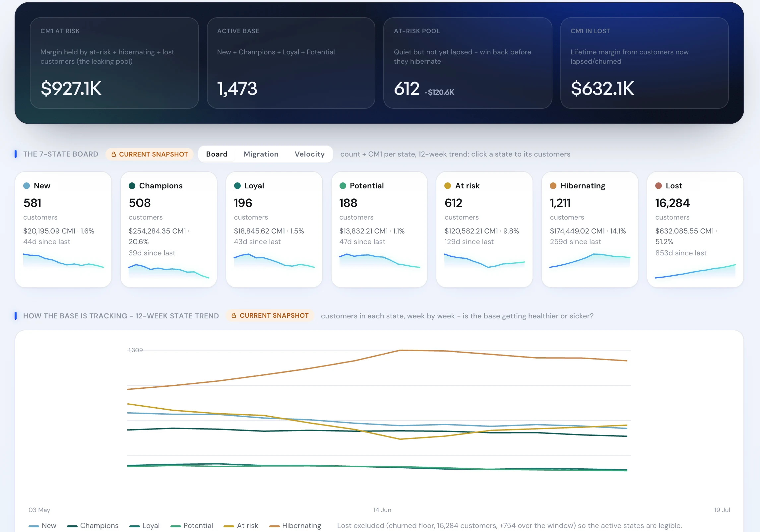760x532 pixels.
Task: Click the 853d since last text
Action: (681, 253)
